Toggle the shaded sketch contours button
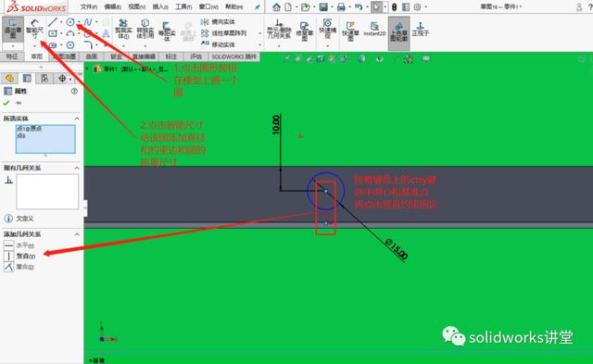Image resolution: width=593 pixels, height=364 pixels. (398, 31)
